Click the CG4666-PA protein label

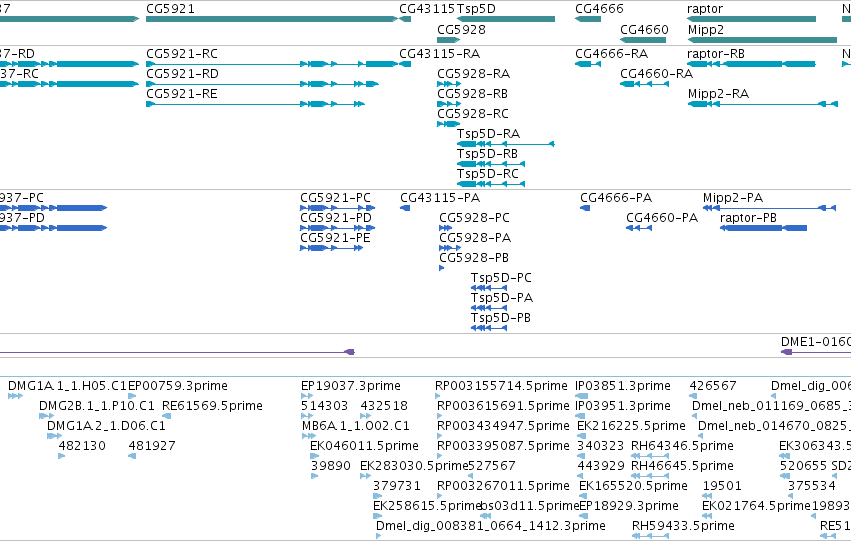pos(616,198)
